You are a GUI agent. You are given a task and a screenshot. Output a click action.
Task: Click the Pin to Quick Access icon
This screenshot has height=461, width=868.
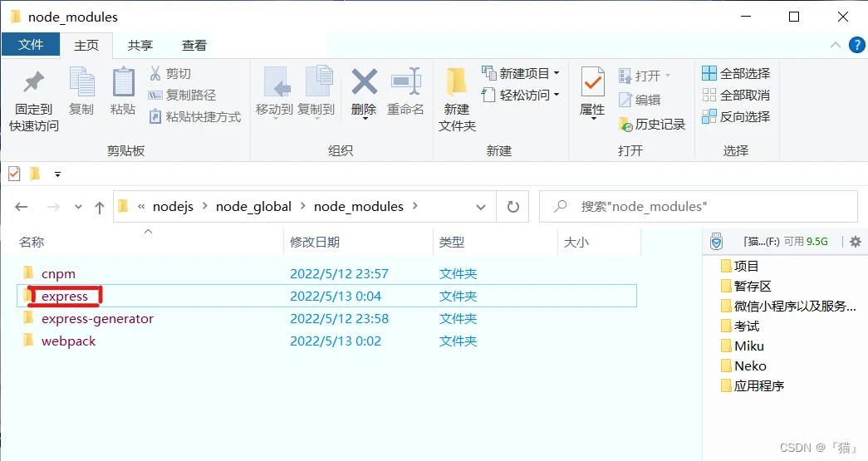click(33, 85)
